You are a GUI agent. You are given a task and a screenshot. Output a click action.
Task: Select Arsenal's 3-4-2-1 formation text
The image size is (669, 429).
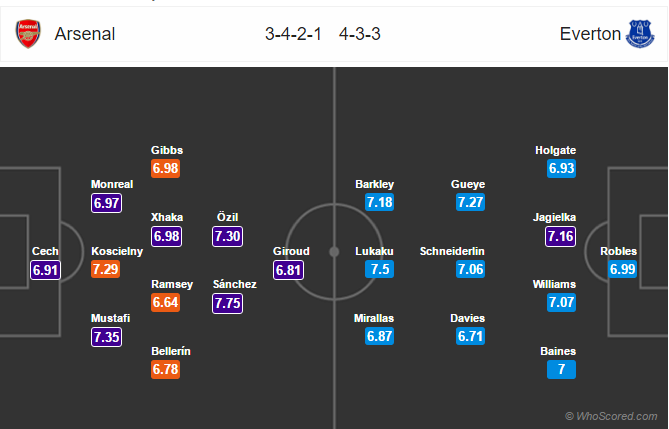coord(297,34)
